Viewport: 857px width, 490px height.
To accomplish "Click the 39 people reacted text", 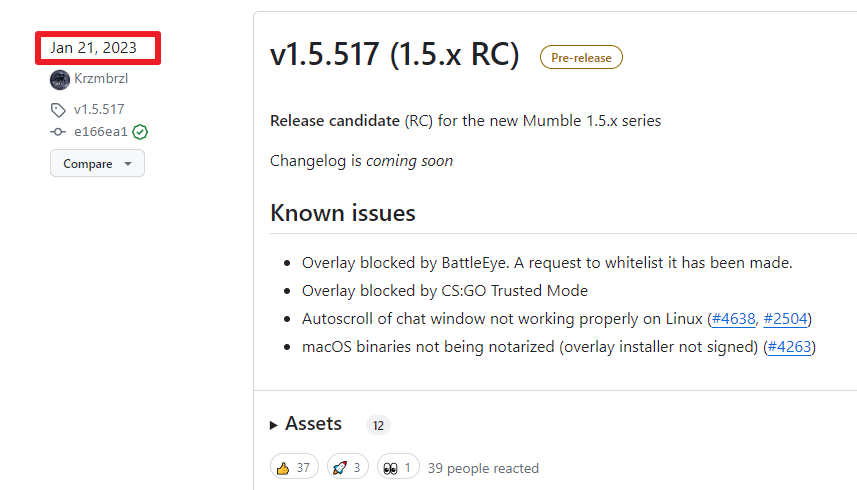I will point(483,468).
